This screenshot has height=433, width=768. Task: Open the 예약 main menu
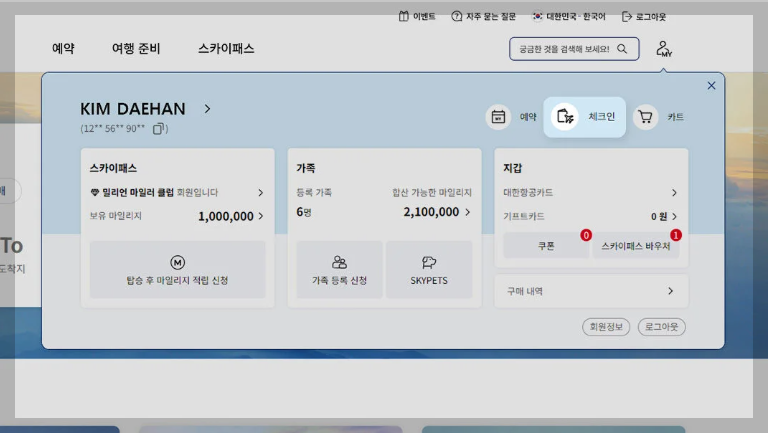click(63, 48)
